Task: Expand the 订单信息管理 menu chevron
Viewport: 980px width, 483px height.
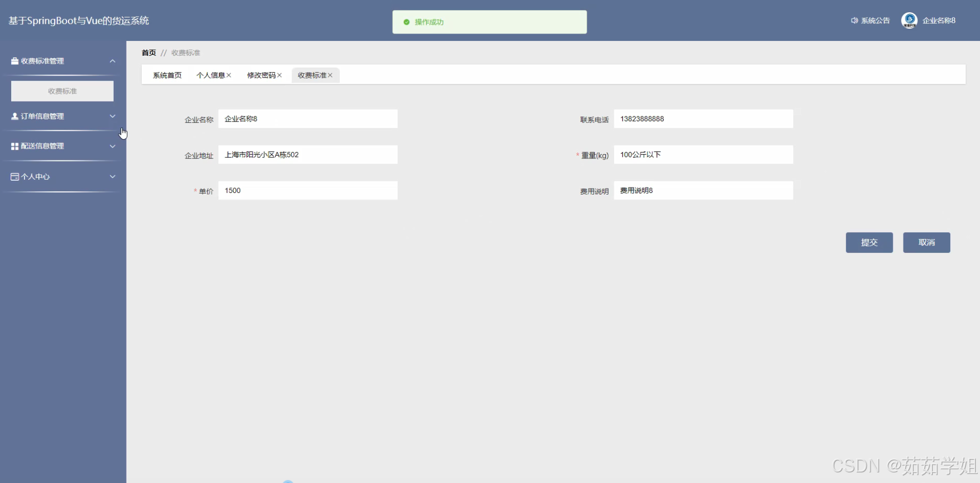Action: 113,116
